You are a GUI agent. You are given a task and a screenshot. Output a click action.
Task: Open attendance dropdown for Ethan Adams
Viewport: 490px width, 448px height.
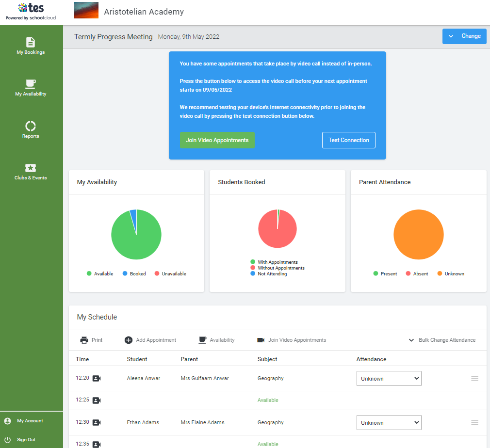click(x=389, y=422)
